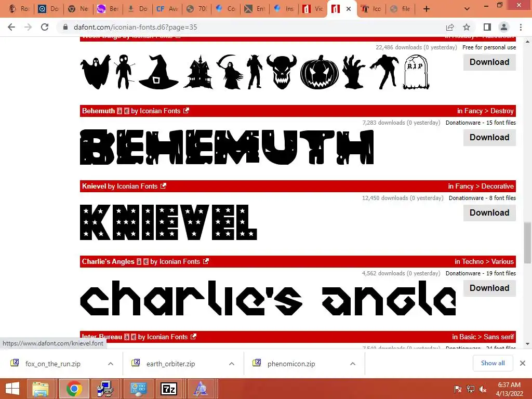The image size is (532, 399).
Task: Download the Behemuth font
Action: tap(489, 137)
